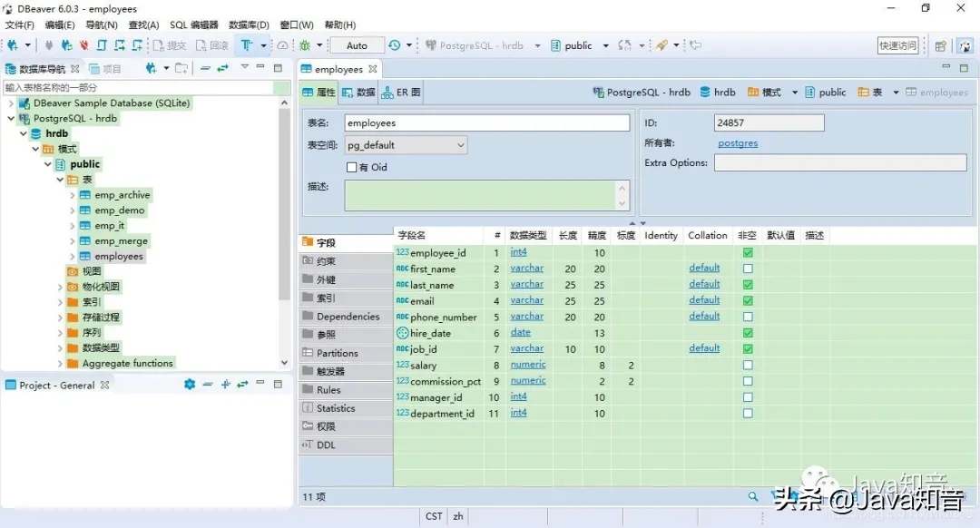The height and width of the screenshot is (528, 980).
Task: Open the quick access (快速访问) box
Action: [x=898, y=45]
